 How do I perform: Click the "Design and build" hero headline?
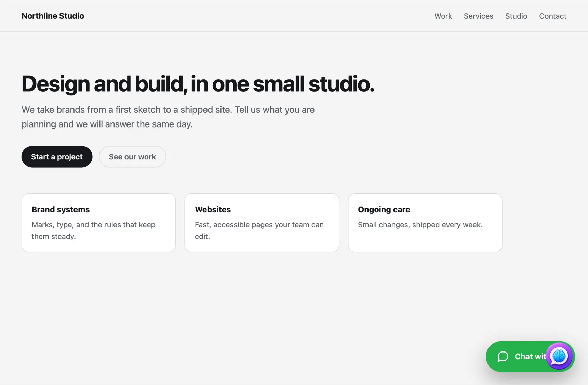click(x=198, y=84)
